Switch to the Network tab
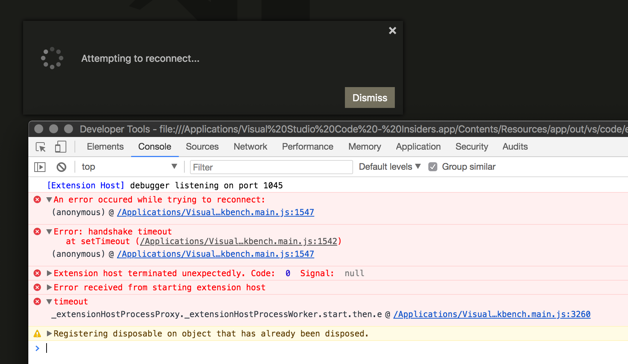Image resolution: width=628 pixels, height=364 pixels. (x=250, y=147)
